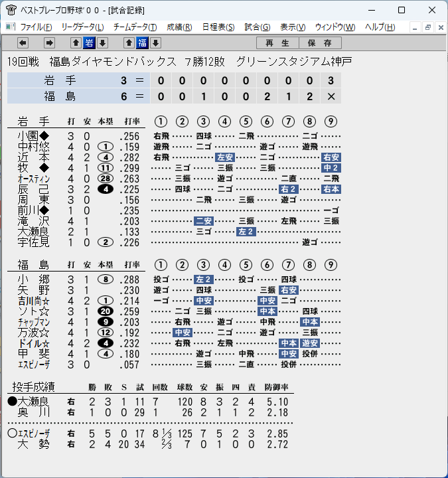Click the left arrow previous game icon

coord(23,43)
